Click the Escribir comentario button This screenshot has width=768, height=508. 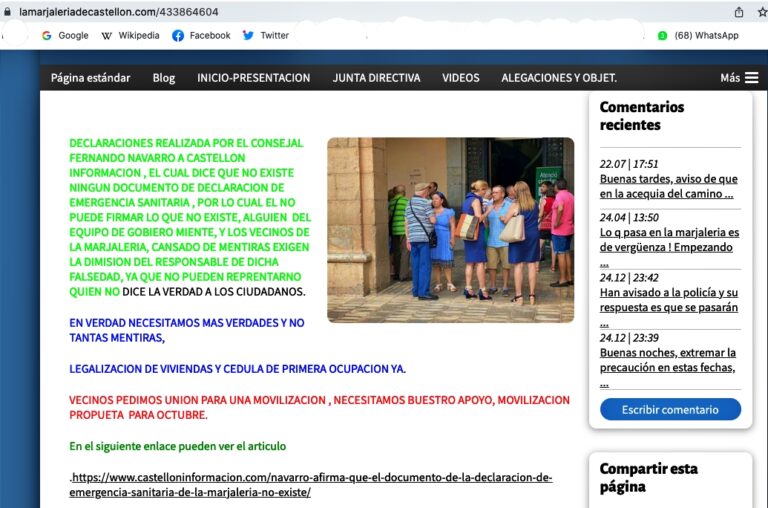tap(670, 409)
